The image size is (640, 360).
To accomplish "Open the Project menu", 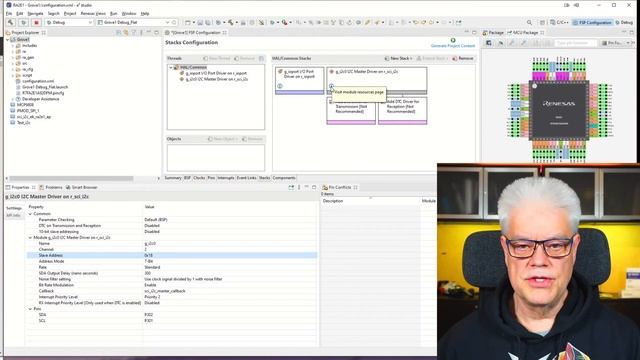I will pos(70,13).
